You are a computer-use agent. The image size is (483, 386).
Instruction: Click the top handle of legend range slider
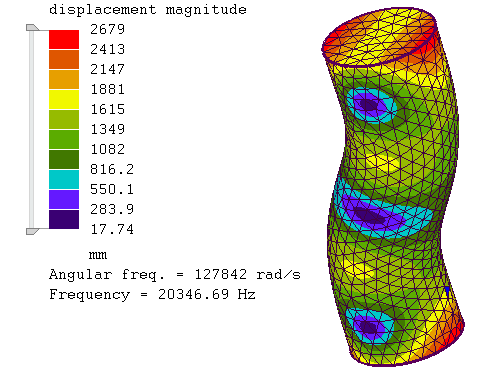pyautogui.click(x=32, y=28)
